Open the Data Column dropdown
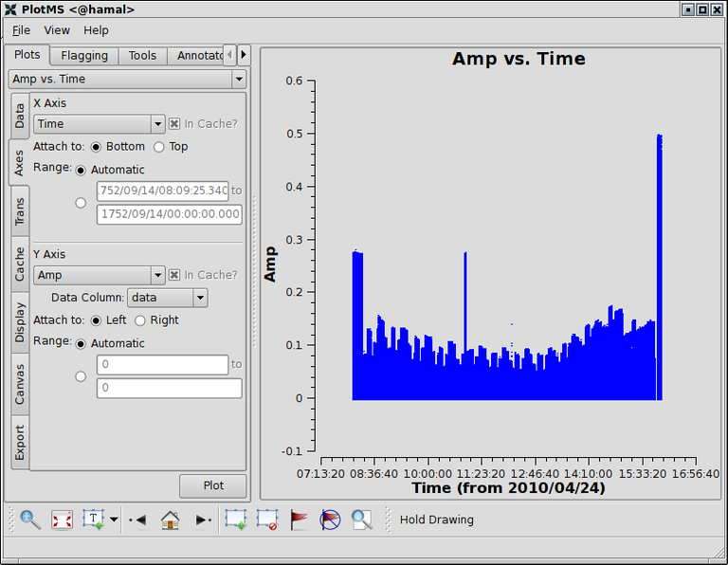Screen dimensions: 728x565 tap(168, 298)
